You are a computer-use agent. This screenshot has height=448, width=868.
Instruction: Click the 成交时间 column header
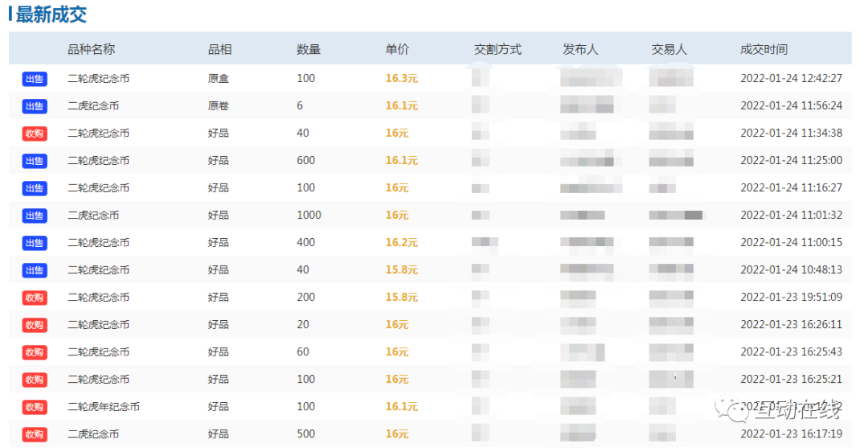click(x=764, y=49)
